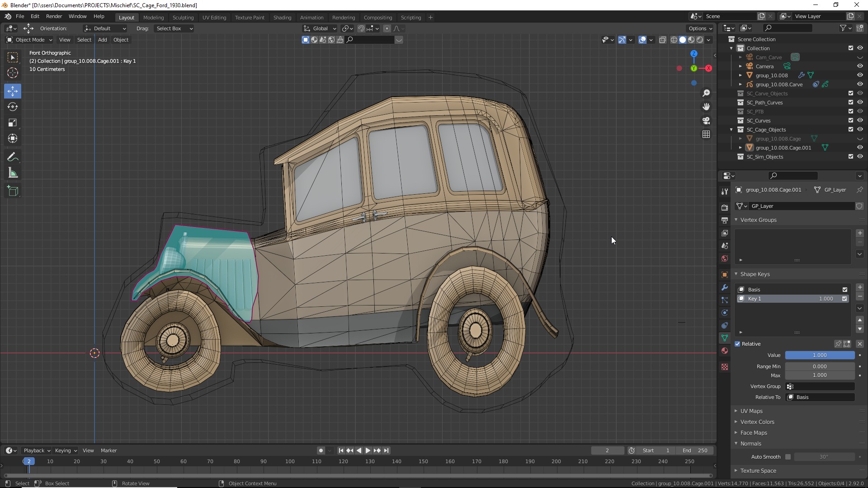Open Modifier properties wrench tab
Image resolution: width=868 pixels, height=488 pixels.
tap(725, 287)
